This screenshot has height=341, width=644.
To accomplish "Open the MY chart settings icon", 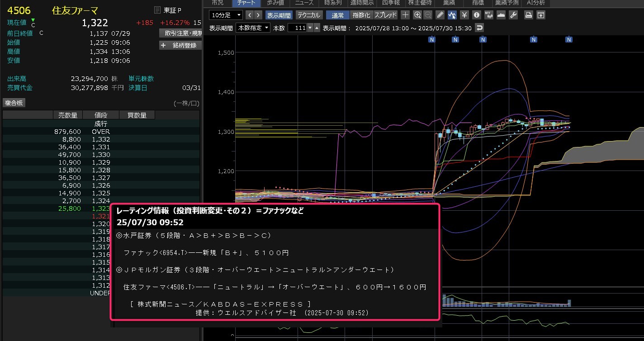I will (488, 15).
